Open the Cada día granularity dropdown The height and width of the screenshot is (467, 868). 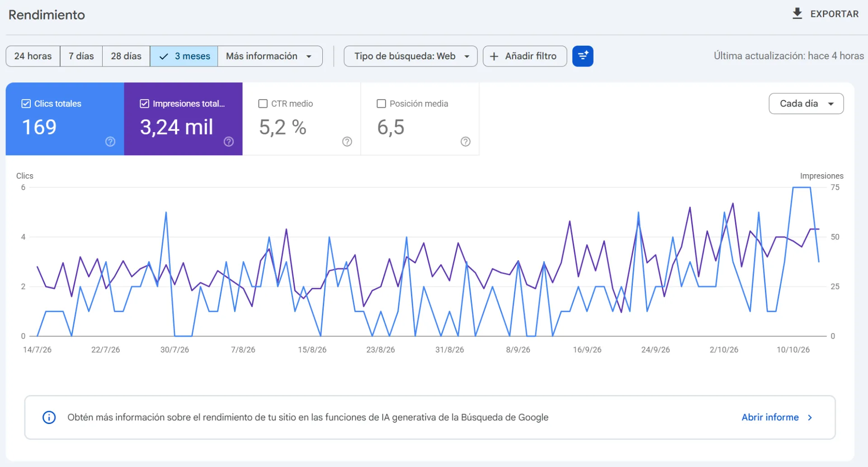pos(806,104)
